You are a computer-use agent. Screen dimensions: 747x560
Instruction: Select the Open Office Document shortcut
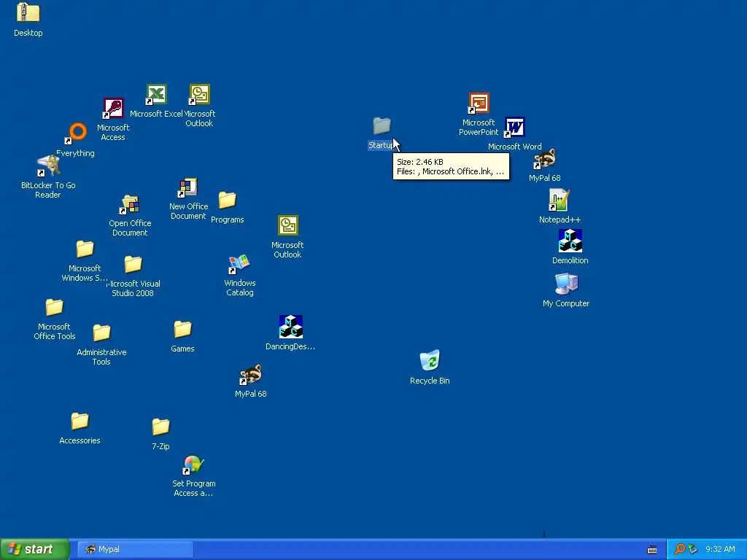click(130, 204)
